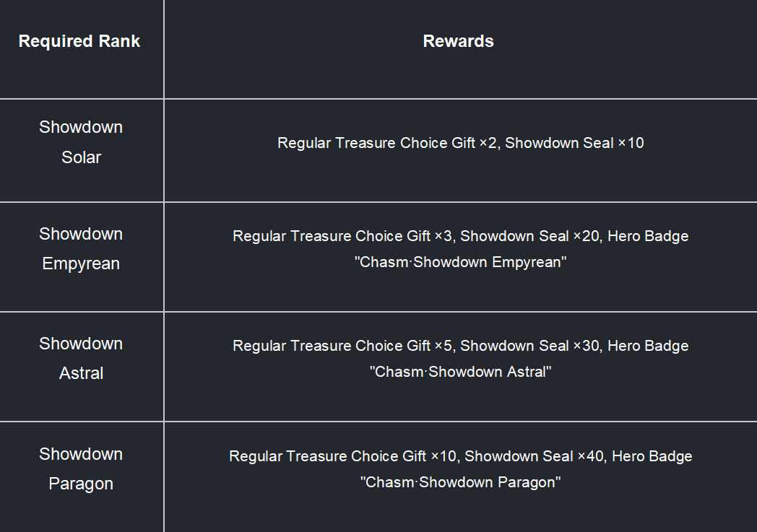The image size is (757, 532).
Task: Click the "Chasm·Showdown Astral" badge name
Action: coord(461,372)
